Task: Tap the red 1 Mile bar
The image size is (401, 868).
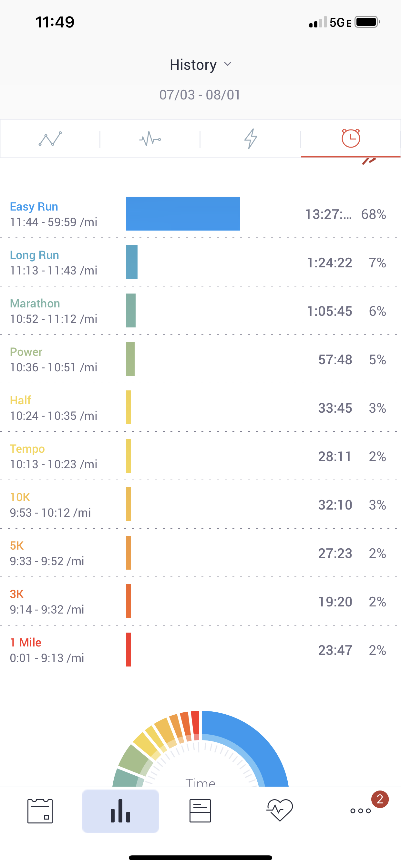Action: coord(129,649)
